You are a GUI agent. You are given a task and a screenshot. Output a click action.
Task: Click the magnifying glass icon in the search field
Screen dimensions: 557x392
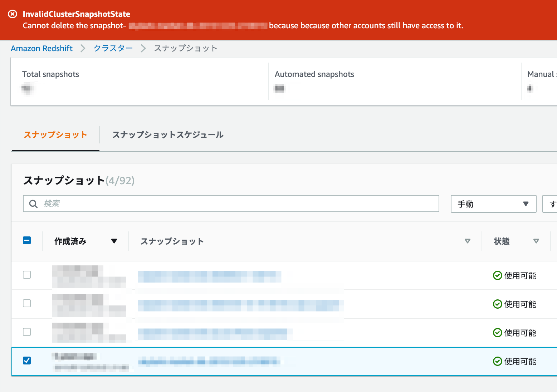pos(33,204)
